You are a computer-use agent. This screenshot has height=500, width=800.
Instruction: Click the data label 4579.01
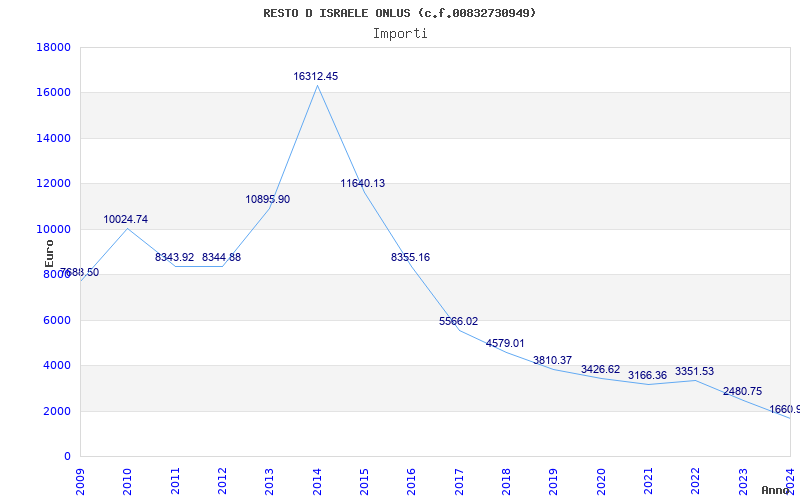505,343
